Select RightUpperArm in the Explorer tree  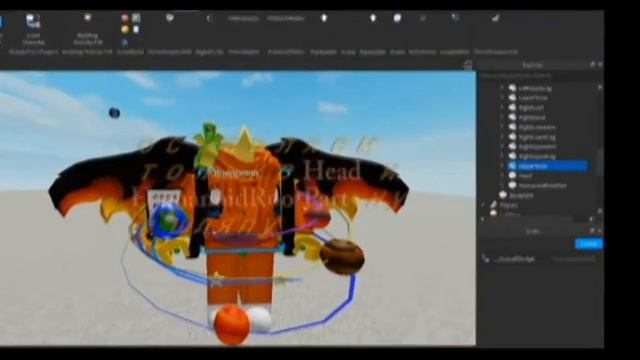point(537,147)
